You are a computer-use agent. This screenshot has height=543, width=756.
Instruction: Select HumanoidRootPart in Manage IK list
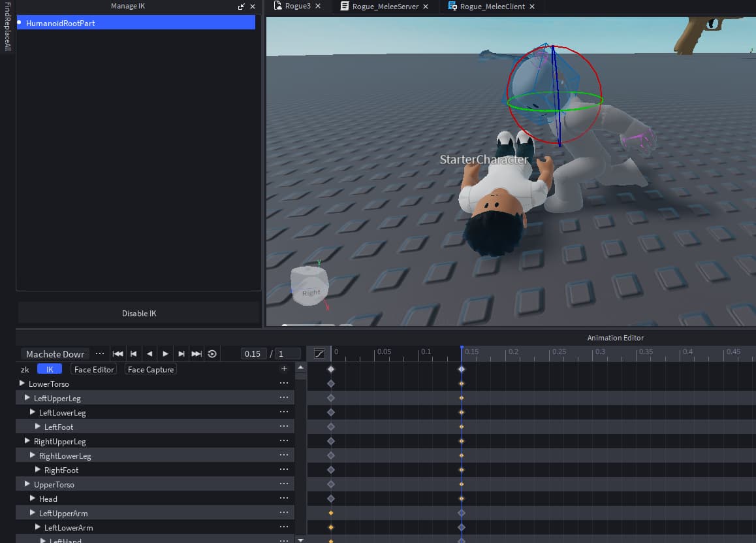(136, 23)
